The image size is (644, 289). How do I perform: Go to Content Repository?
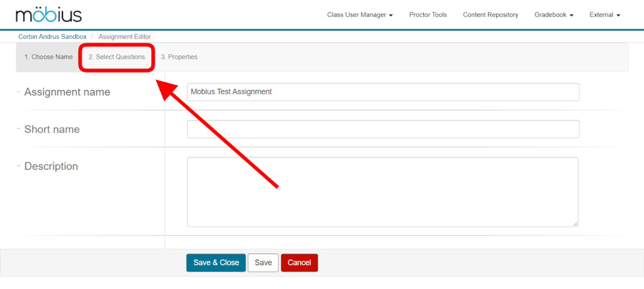[x=490, y=15]
